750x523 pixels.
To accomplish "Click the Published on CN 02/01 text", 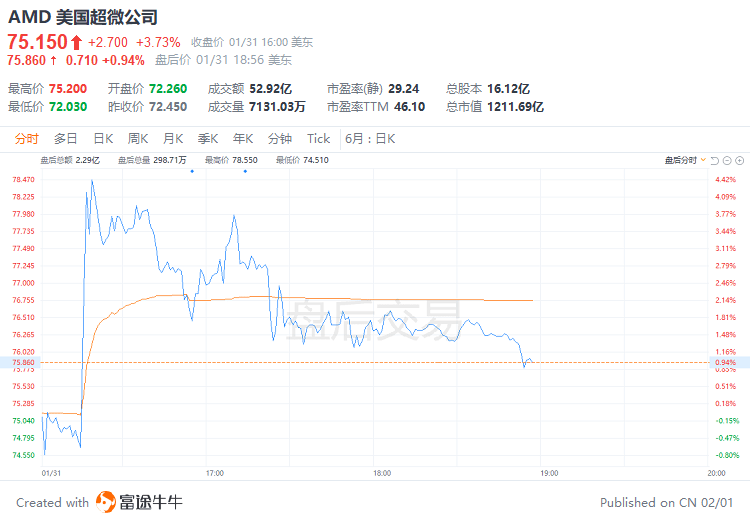I will point(666,503).
